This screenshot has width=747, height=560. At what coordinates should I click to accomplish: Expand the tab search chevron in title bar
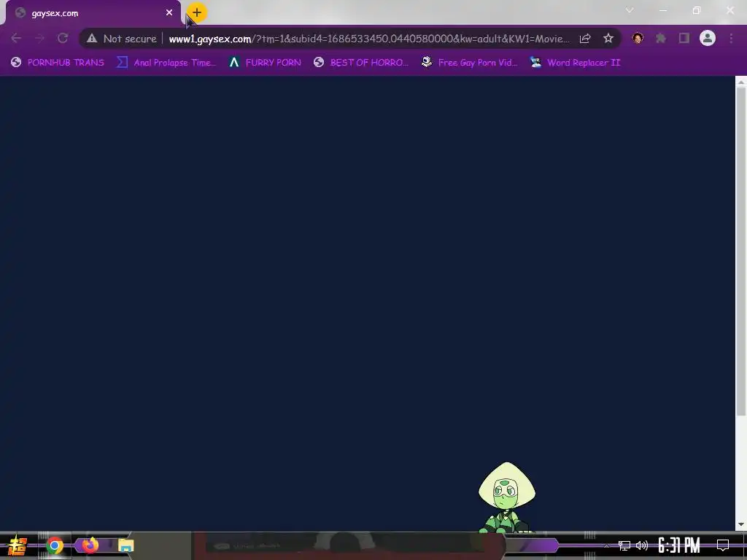(630, 10)
